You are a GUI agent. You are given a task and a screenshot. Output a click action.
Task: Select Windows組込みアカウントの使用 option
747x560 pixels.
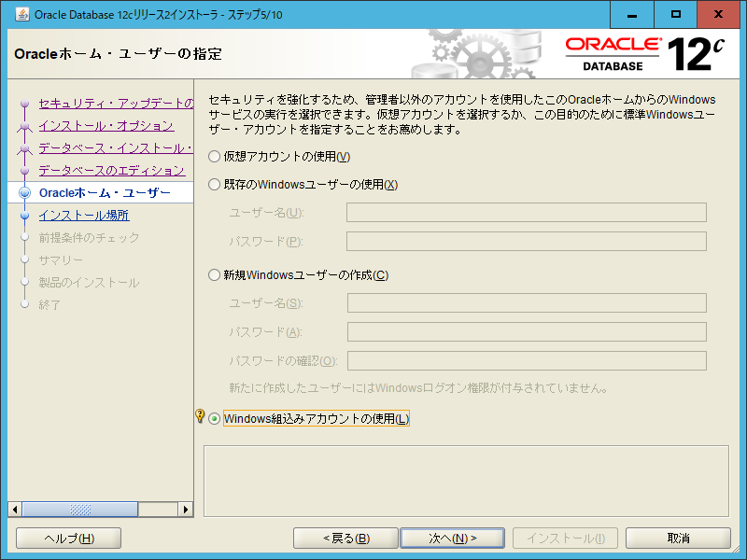pos(215,419)
